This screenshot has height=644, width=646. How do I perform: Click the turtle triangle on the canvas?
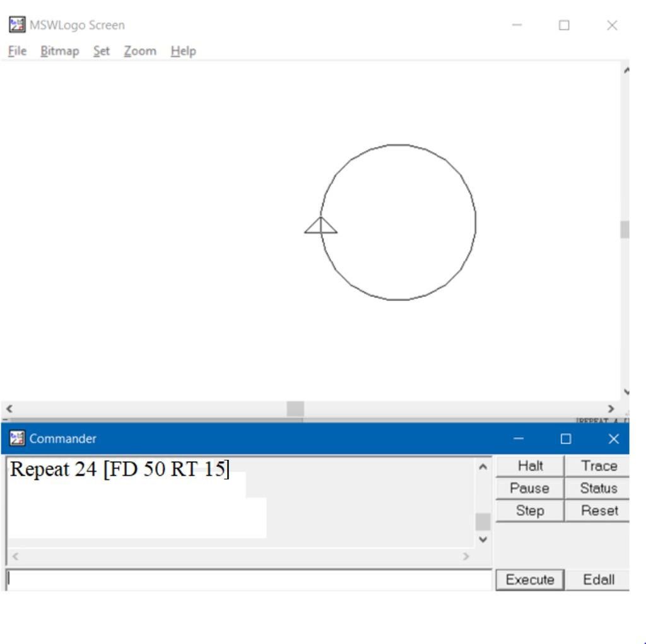[x=320, y=226]
